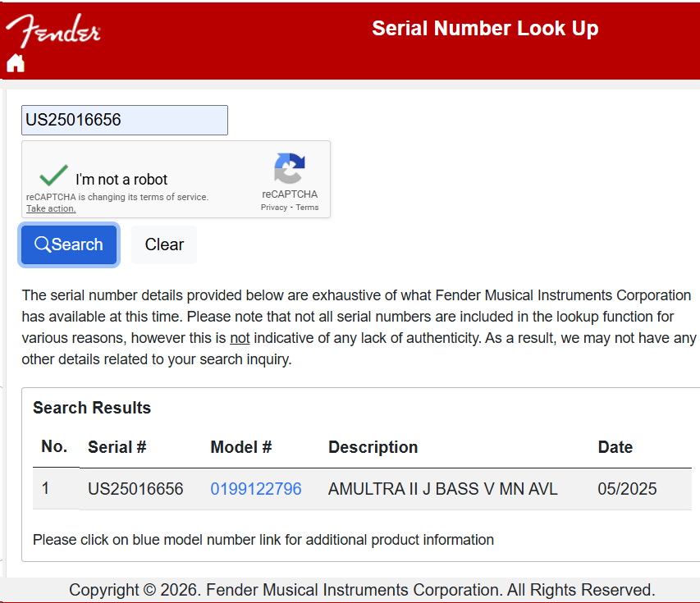Focus the serial number input field

click(124, 120)
